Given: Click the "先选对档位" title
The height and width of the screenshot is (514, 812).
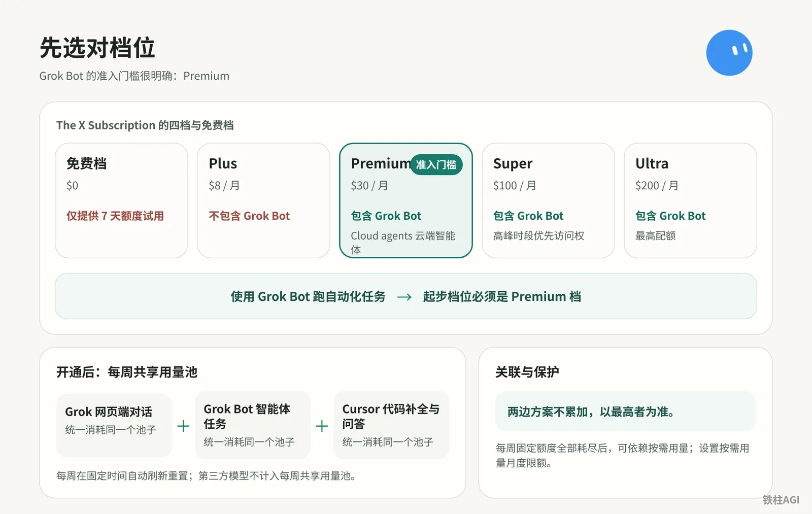Looking at the screenshot, I should pyautogui.click(x=97, y=48).
